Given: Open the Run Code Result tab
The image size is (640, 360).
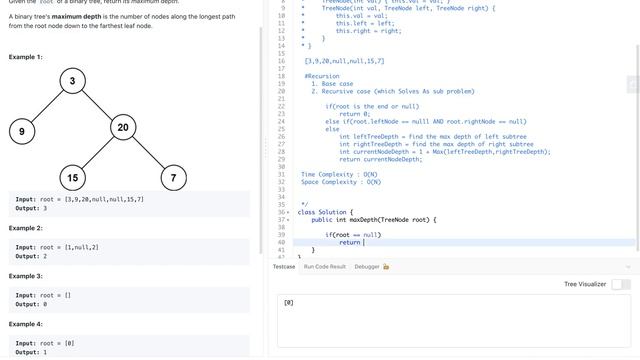Looking at the screenshot, I should (x=324, y=267).
